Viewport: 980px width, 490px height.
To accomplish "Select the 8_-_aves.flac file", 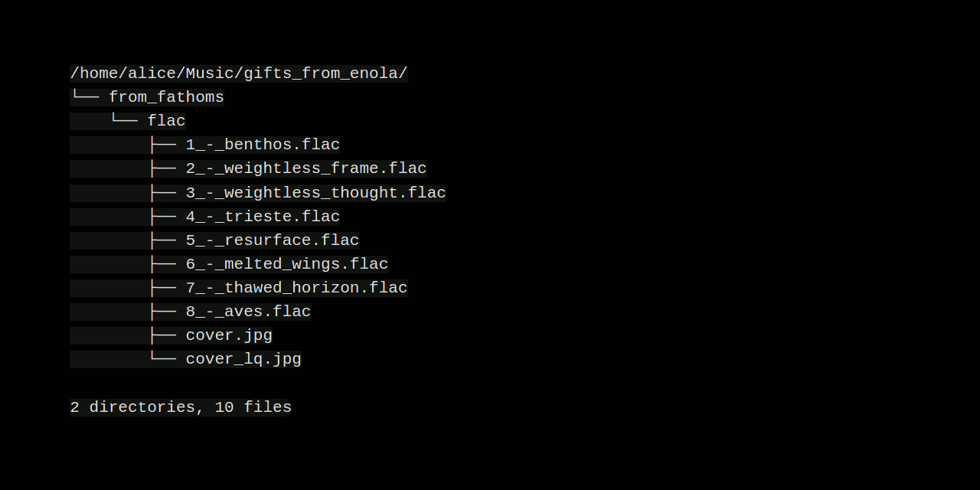I will point(248,312).
